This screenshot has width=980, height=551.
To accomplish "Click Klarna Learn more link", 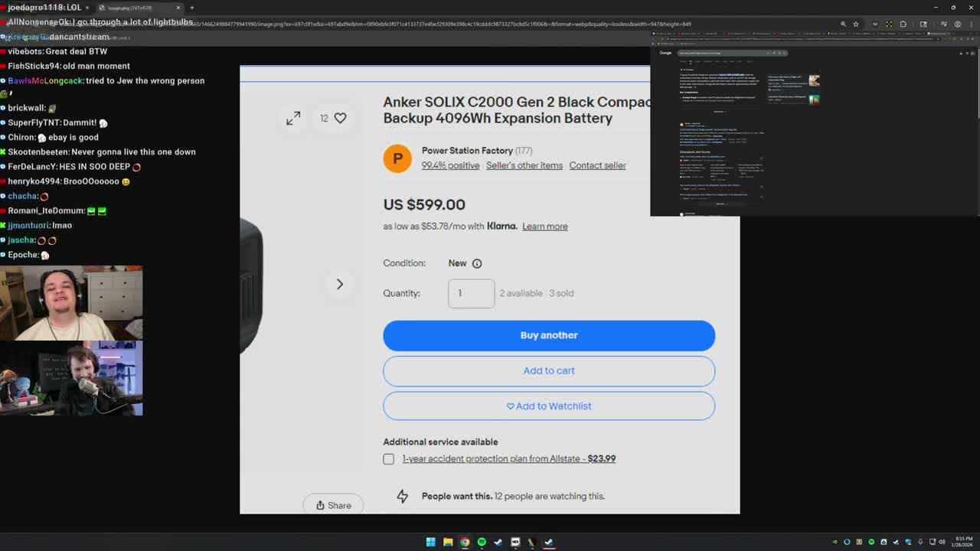I will pos(544,227).
